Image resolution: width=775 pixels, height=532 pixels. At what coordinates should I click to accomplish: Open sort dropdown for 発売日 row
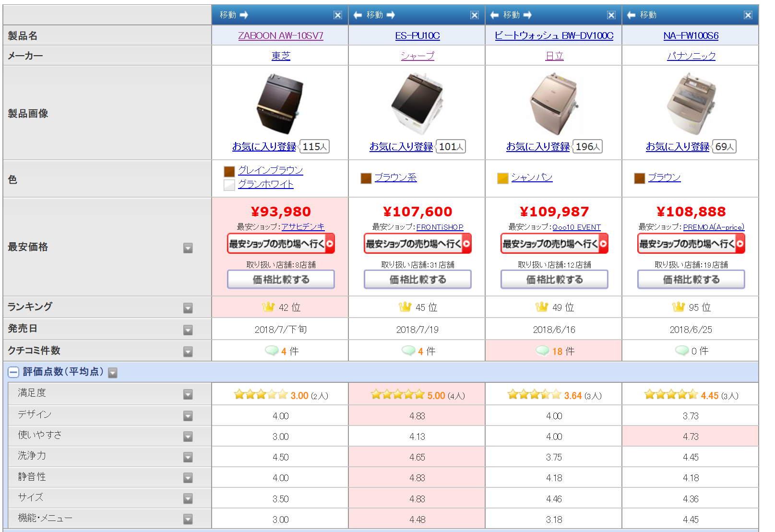click(x=188, y=330)
